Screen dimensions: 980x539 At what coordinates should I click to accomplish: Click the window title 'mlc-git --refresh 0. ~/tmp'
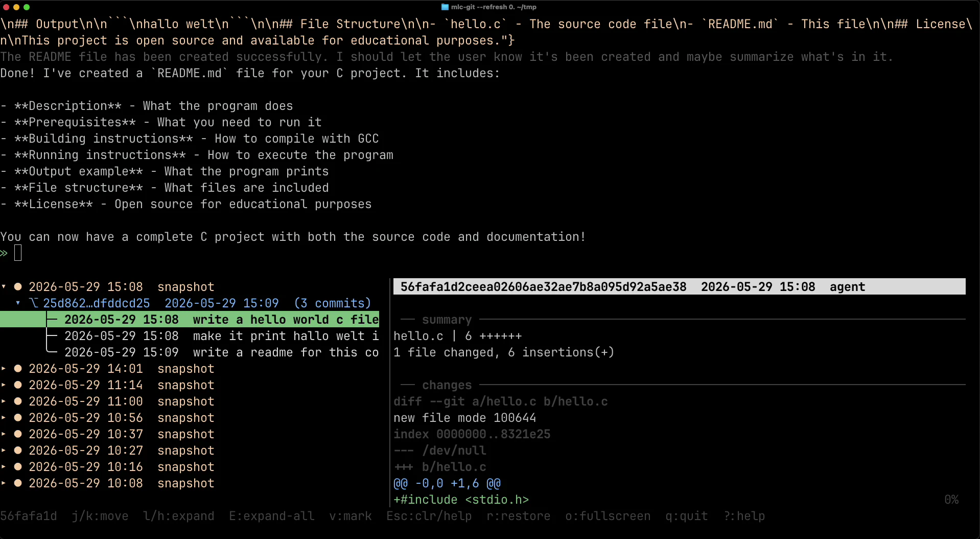(x=494, y=7)
